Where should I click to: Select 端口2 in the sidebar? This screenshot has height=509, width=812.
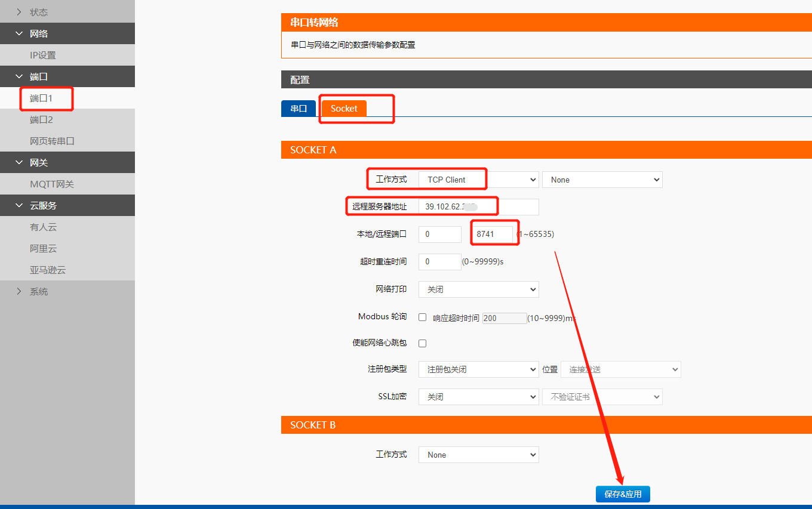[42, 120]
